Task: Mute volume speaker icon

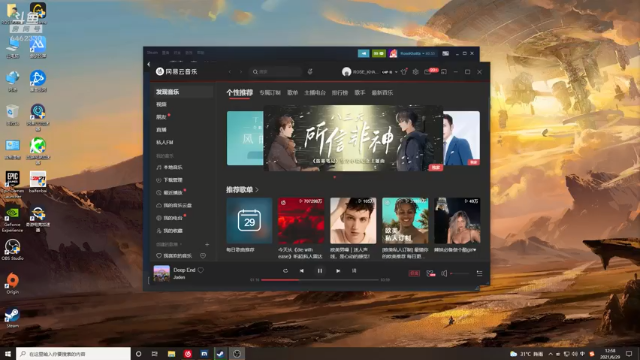Action: click(444, 273)
